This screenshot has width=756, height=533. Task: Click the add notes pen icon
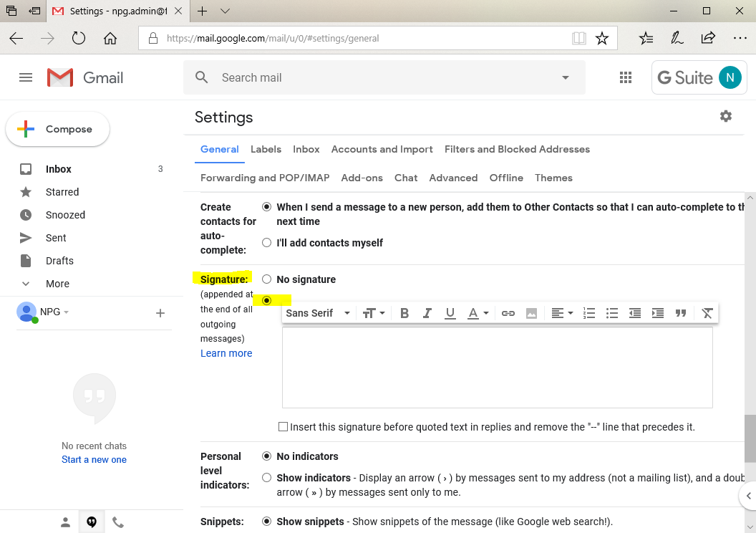pyautogui.click(x=677, y=38)
